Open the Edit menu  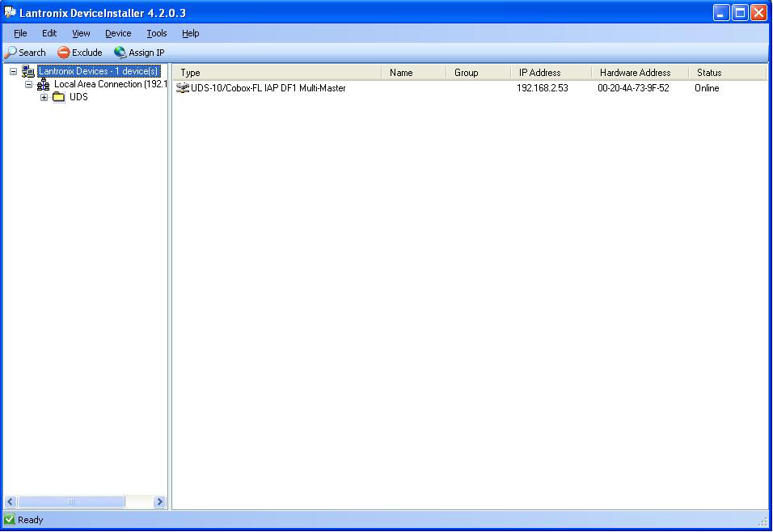click(x=49, y=33)
